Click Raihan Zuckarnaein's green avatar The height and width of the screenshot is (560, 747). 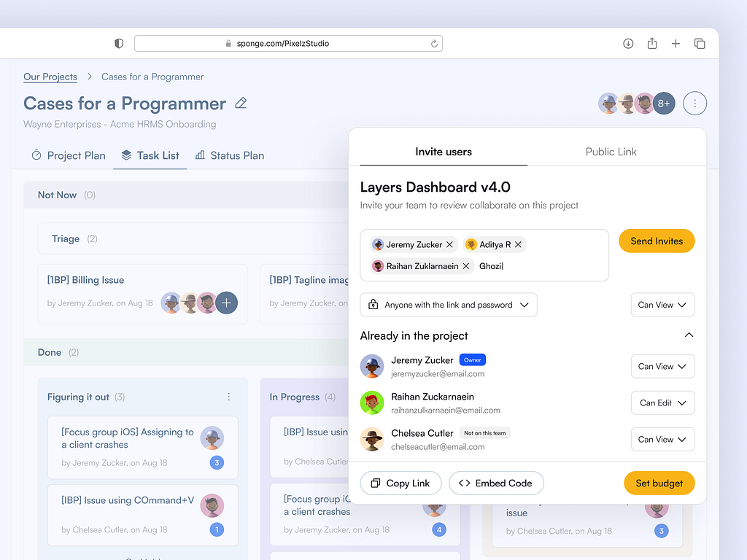tap(372, 402)
